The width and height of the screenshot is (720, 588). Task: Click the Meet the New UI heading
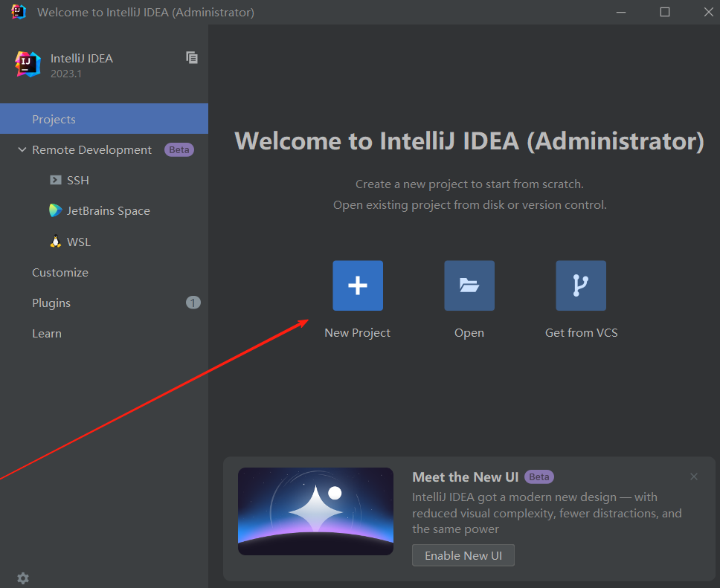click(466, 477)
